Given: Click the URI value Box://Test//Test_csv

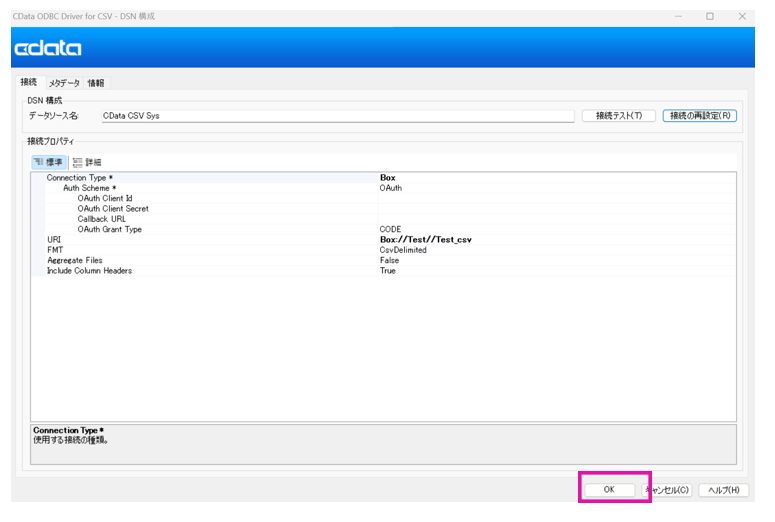Looking at the screenshot, I should 426,240.
